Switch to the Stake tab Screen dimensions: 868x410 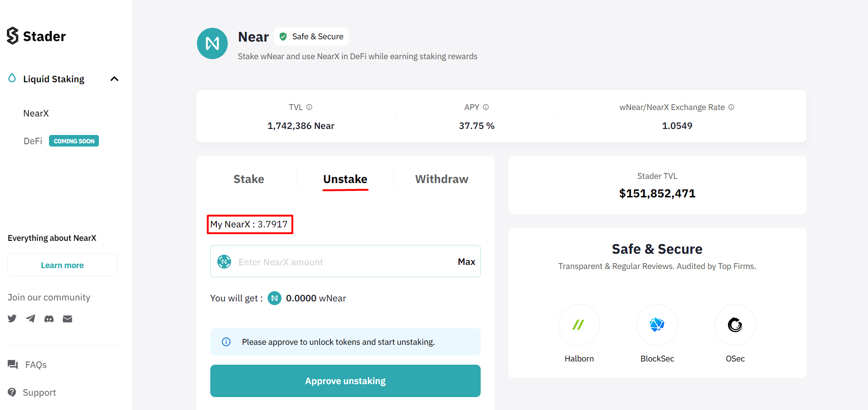click(x=249, y=179)
